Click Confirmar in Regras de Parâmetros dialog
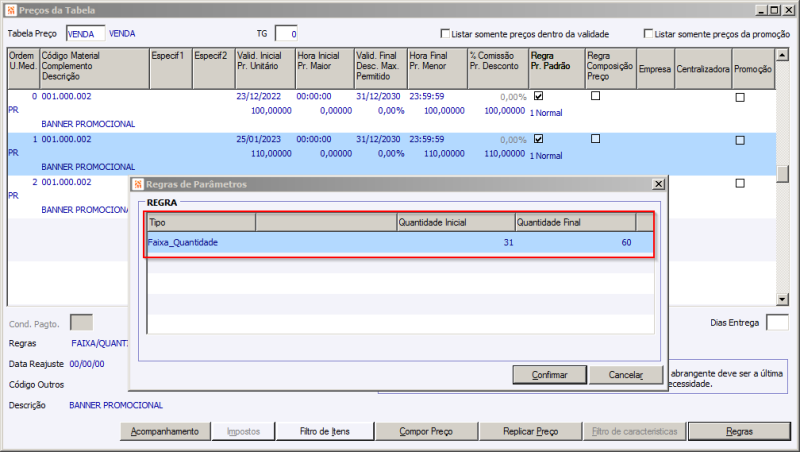The width and height of the screenshot is (800, 452). pyautogui.click(x=549, y=375)
